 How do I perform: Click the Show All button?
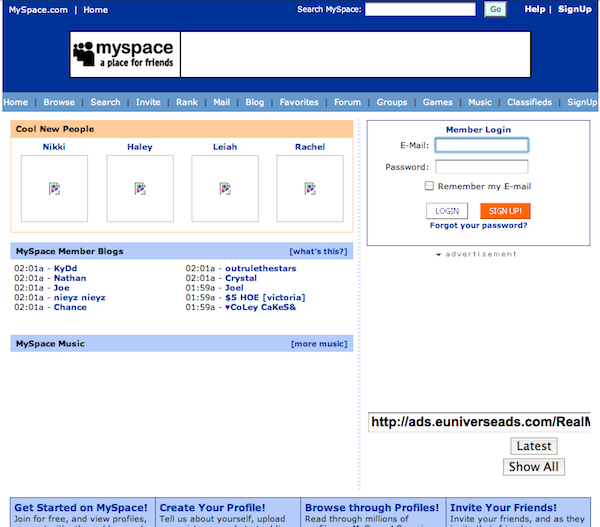pos(534,467)
